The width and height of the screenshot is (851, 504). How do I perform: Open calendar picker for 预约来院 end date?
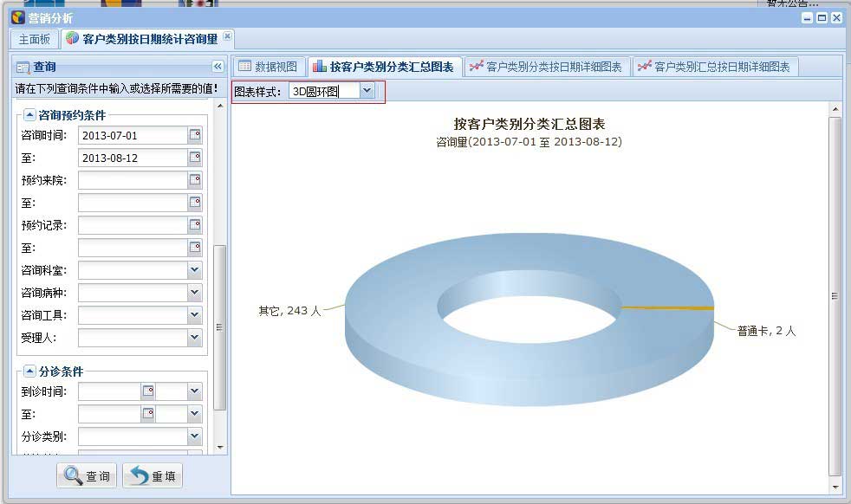click(x=195, y=203)
